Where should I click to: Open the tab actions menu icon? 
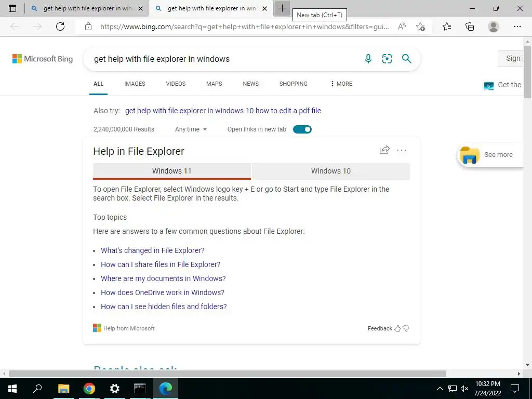[12, 8]
